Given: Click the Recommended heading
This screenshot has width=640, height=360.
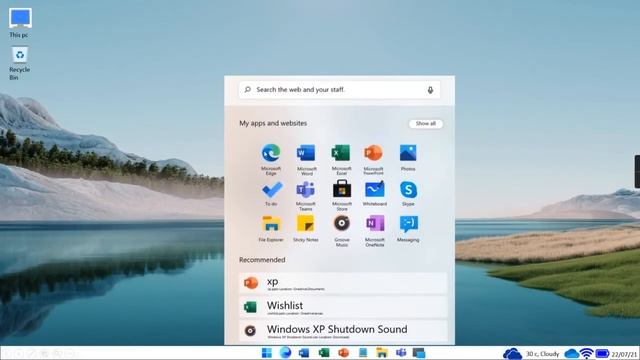Looking at the screenshot, I should pos(262,260).
